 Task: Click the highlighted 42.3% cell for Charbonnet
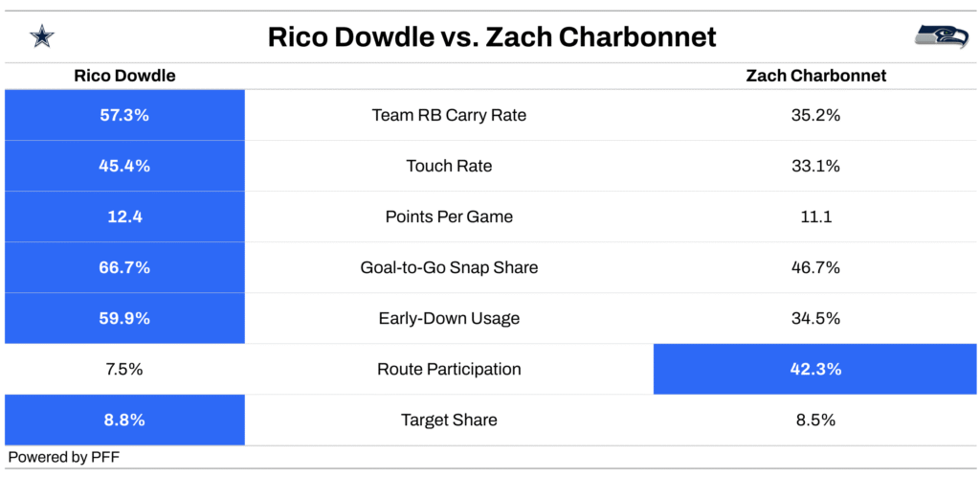tap(815, 369)
